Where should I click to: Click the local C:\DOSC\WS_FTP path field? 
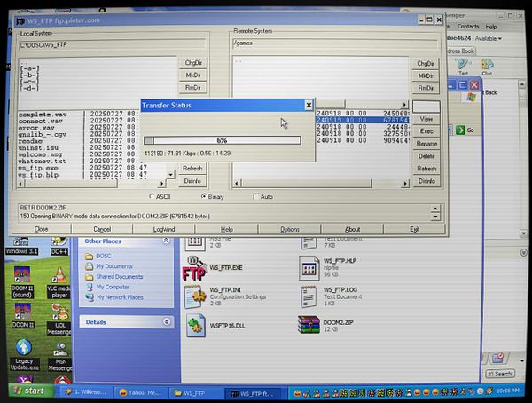[x=113, y=45]
